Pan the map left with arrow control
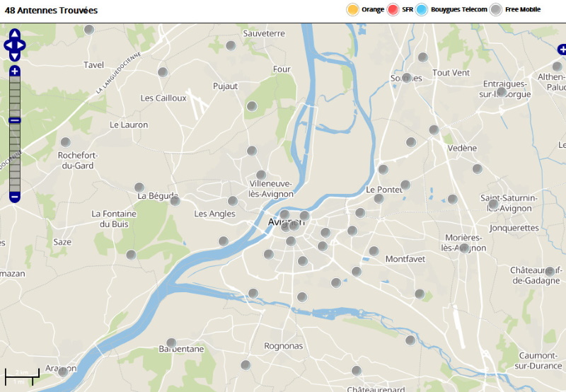This screenshot has height=392, width=566. pos(7,45)
